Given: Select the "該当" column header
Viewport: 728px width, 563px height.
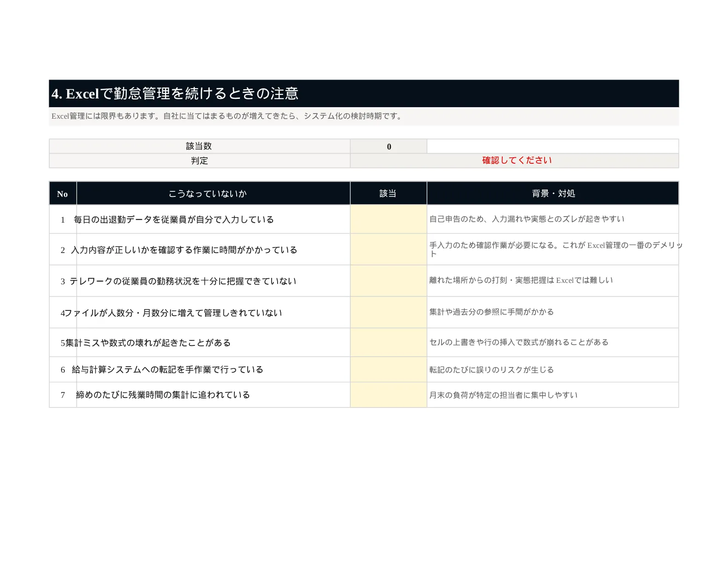Looking at the screenshot, I should point(388,194).
